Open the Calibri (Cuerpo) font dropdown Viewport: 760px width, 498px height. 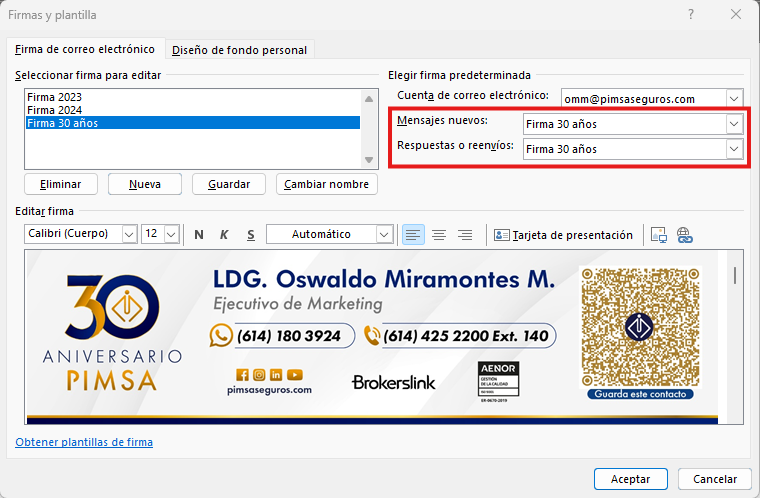(x=128, y=235)
